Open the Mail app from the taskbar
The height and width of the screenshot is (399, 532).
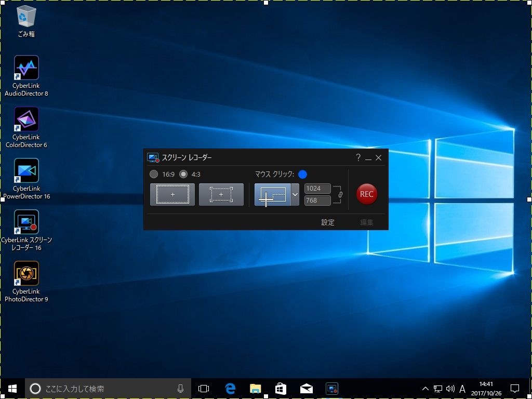point(307,389)
